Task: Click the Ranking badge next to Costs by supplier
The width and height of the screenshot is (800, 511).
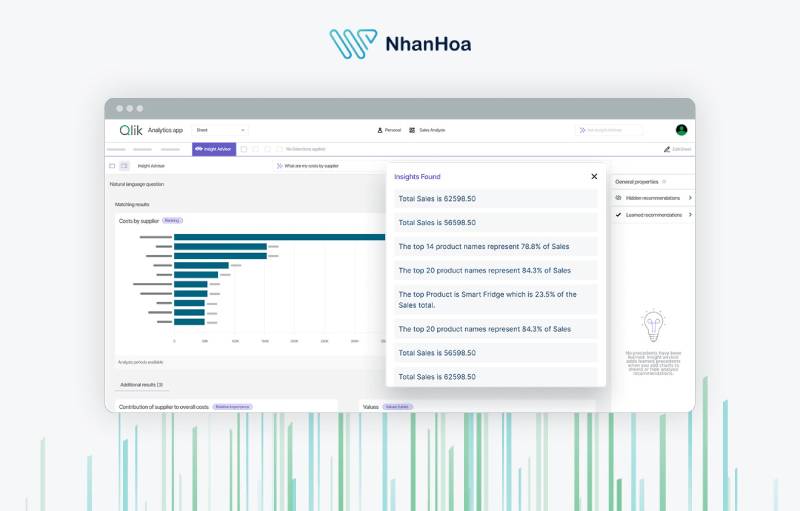Action: (172, 221)
